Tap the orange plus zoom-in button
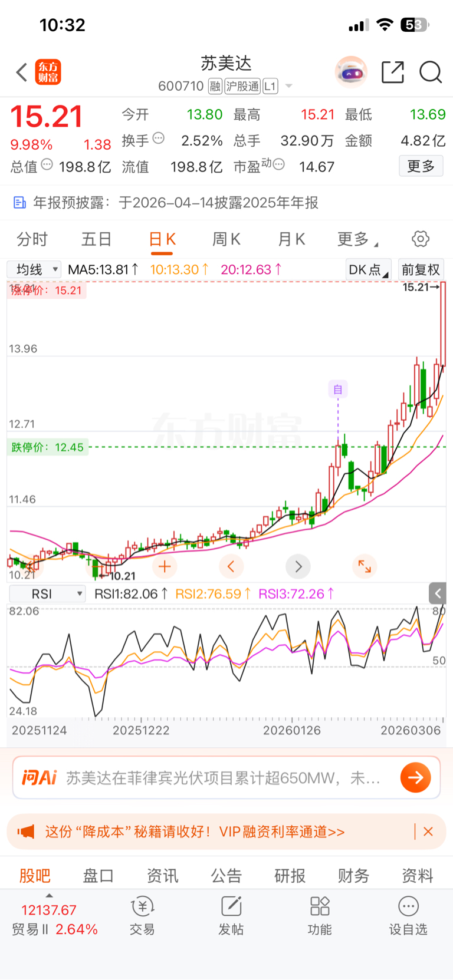453x980 pixels. click(x=165, y=567)
